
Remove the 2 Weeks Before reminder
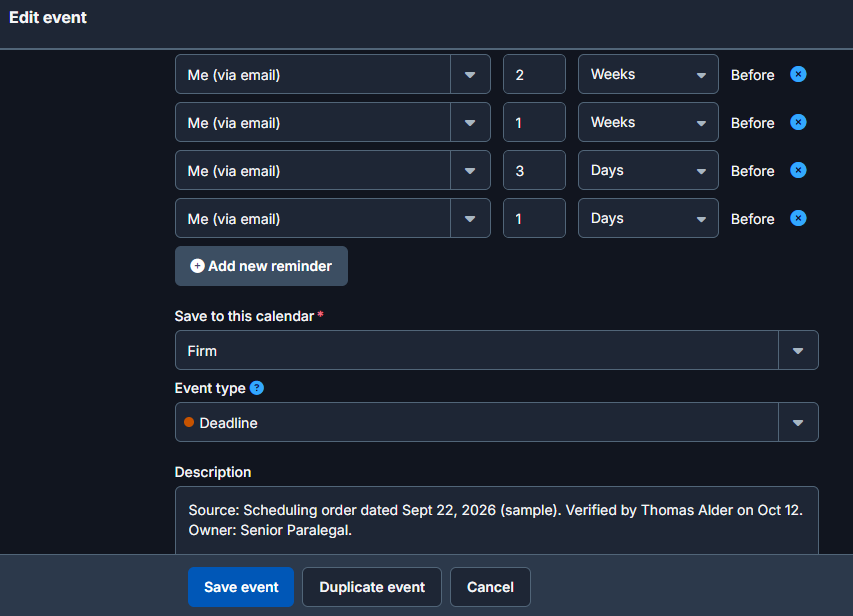point(798,74)
